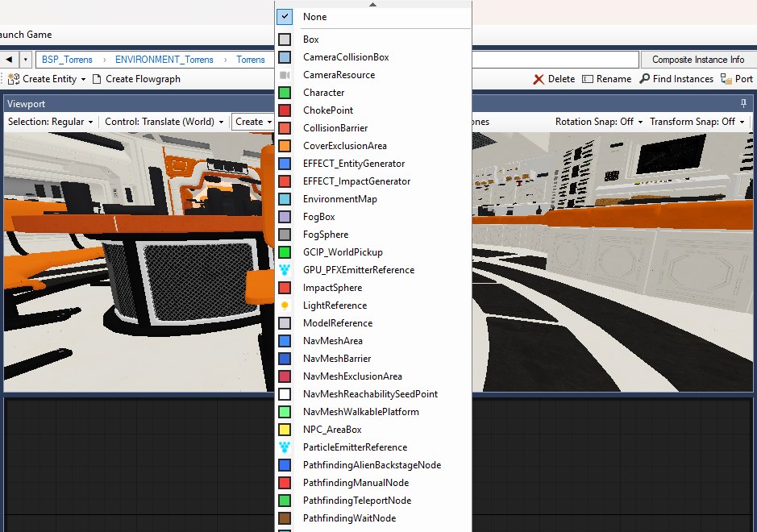Click the EnvironmentMap cyan square icon
Image resolution: width=757 pixels, height=532 pixels.
tap(285, 199)
